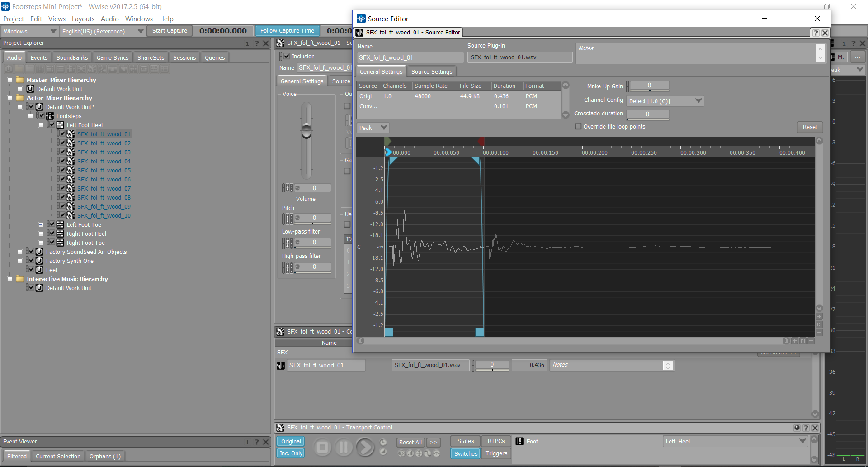Click the Stop button in Transport Control
Image resolution: width=868 pixels, height=467 pixels.
coord(323,448)
